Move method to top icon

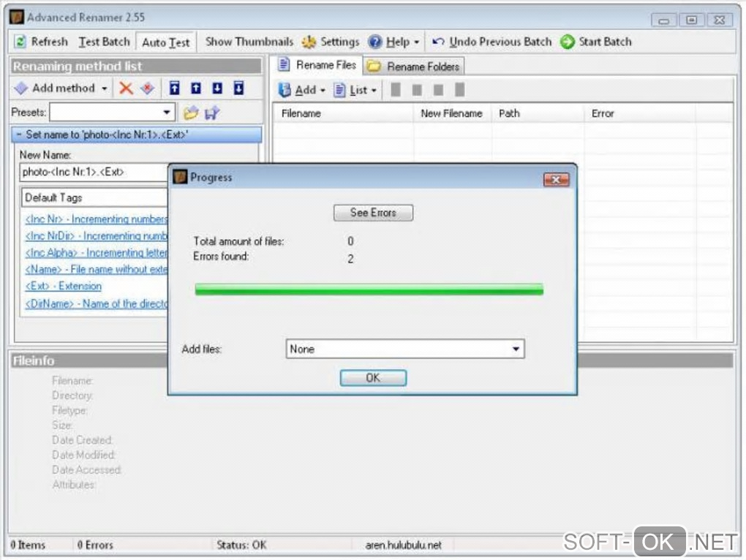(x=175, y=88)
